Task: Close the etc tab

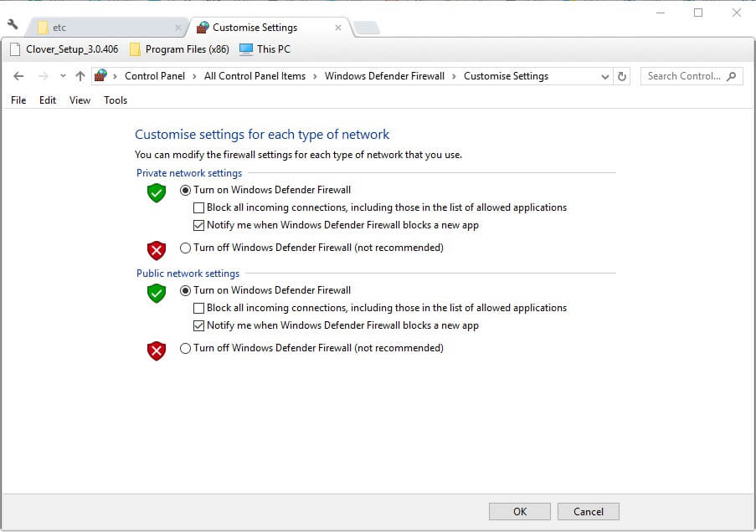Action: [178, 28]
